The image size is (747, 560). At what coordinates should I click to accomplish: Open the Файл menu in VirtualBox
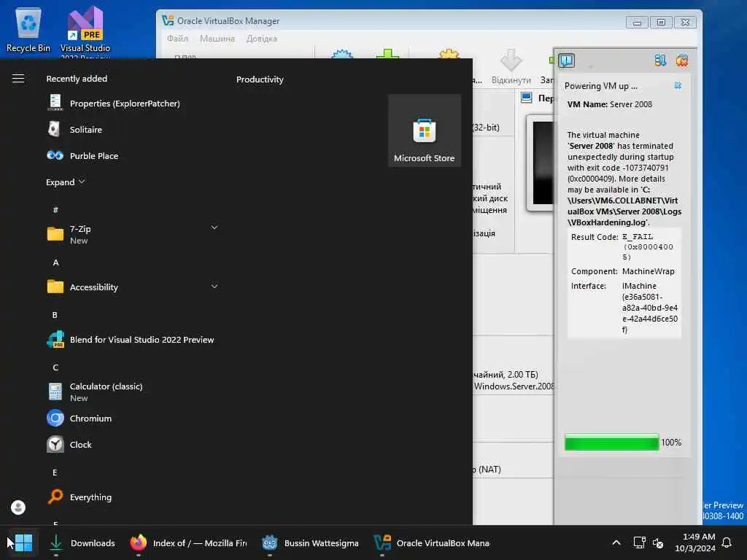[178, 39]
